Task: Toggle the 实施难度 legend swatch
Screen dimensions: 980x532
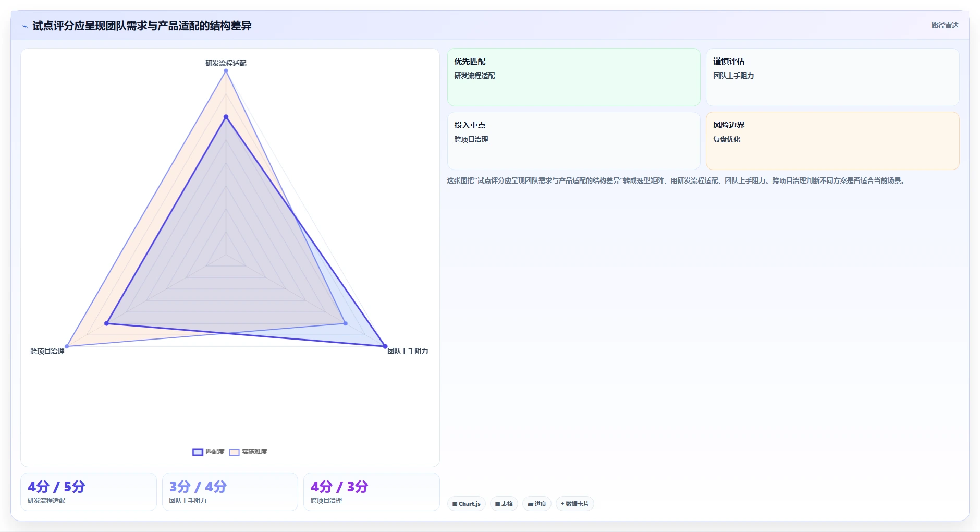Action: [x=234, y=452]
